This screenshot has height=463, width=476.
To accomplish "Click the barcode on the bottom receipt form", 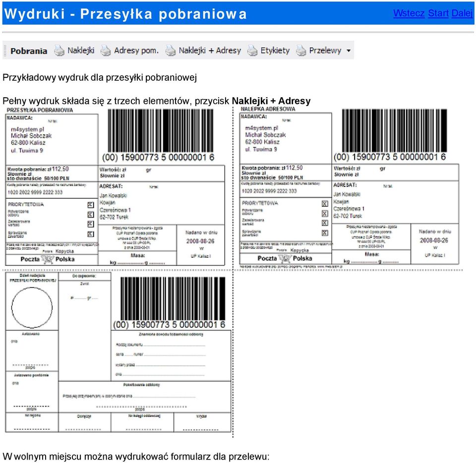I will (173, 298).
